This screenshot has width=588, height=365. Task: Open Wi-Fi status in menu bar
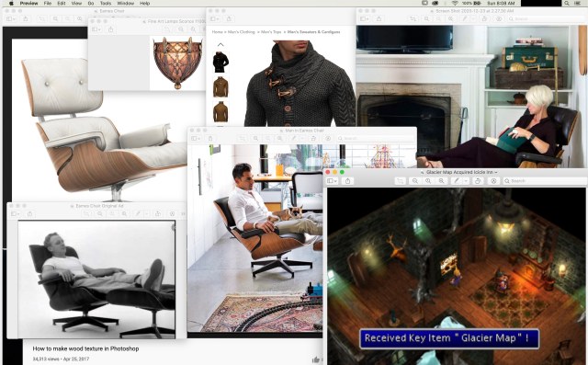(455, 3)
